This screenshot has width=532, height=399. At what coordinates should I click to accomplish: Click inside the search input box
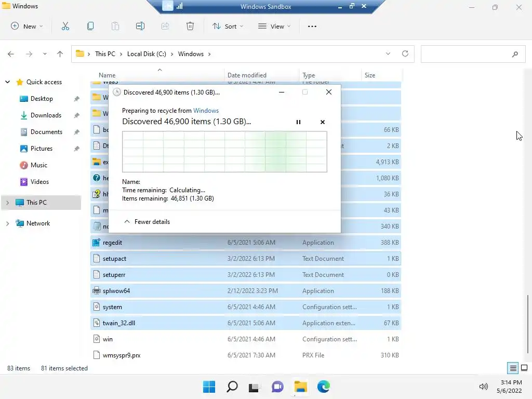473,54
